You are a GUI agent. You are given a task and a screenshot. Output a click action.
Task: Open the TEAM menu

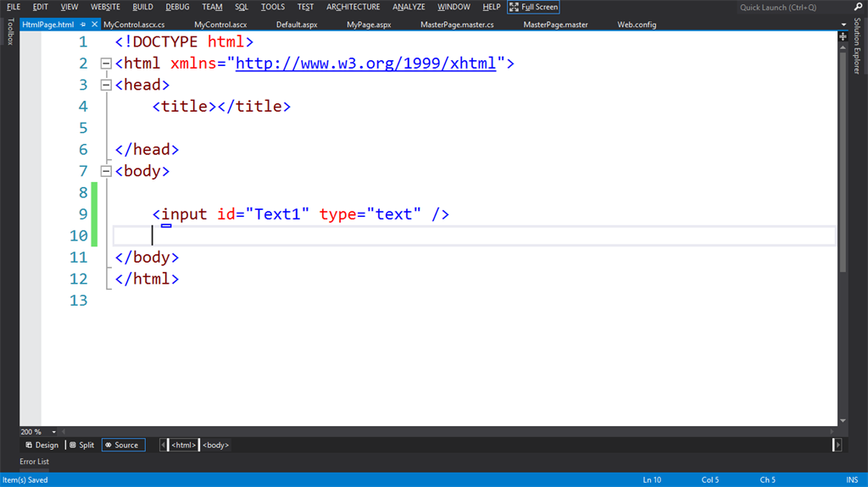pyautogui.click(x=212, y=7)
